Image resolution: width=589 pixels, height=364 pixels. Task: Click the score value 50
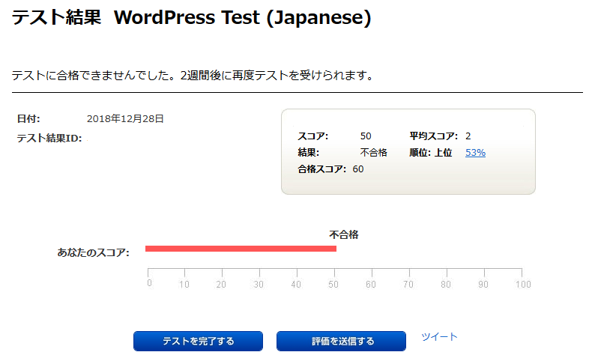click(366, 136)
